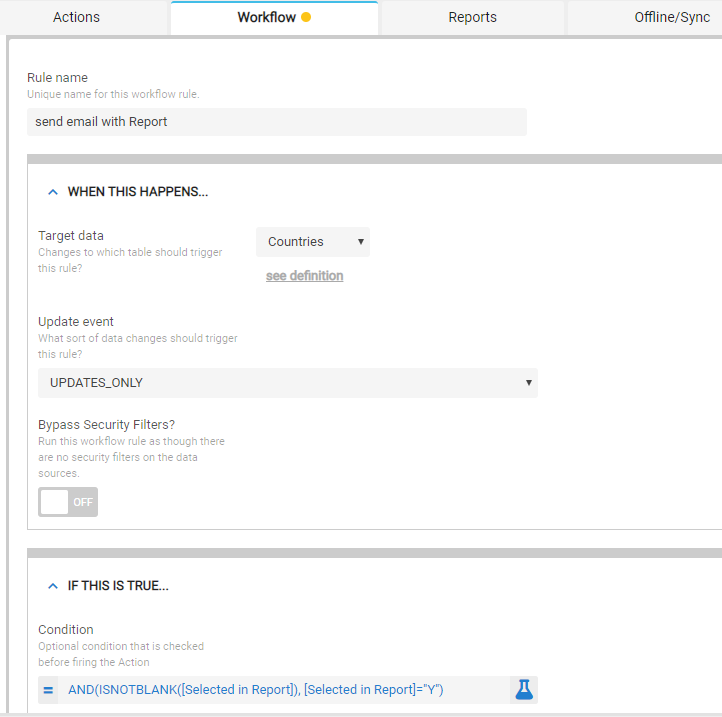Click the equals sign expression icon
722x717 pixels.
[48, 690]
